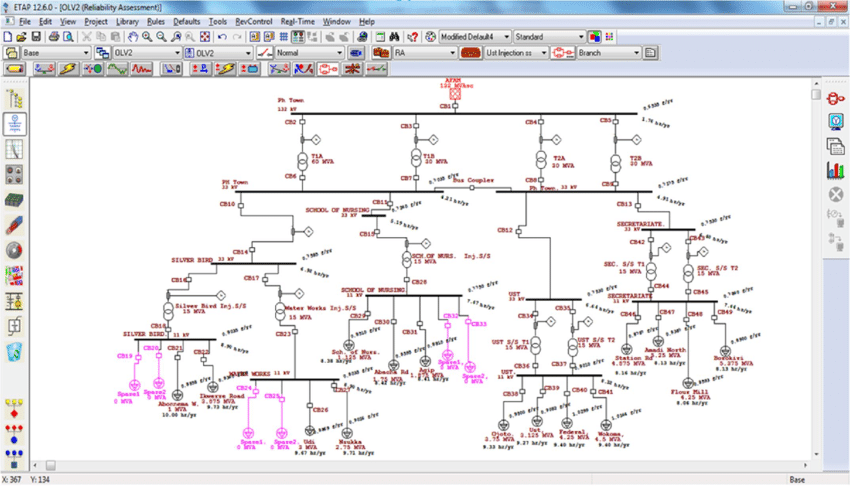
Task: Click the Zoom In magnifier icon
Action: point(147,37)
